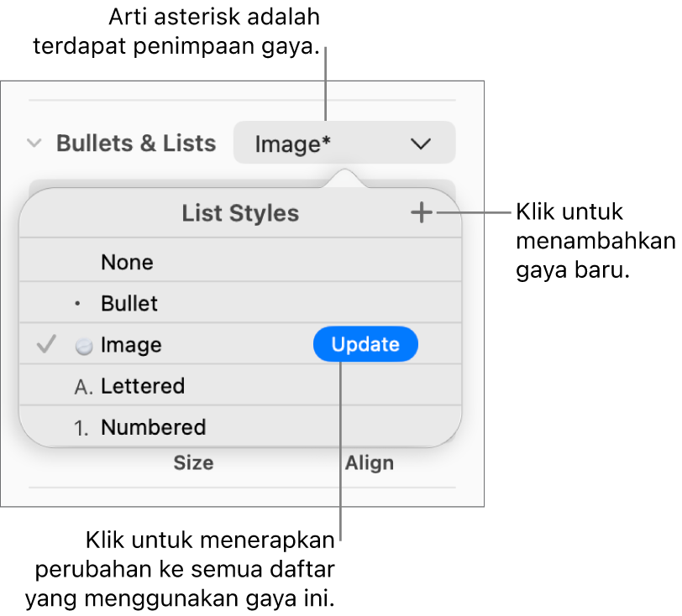Toggle selection of the Image list style
Screen dimensions: 682x616
coord(131,344)
